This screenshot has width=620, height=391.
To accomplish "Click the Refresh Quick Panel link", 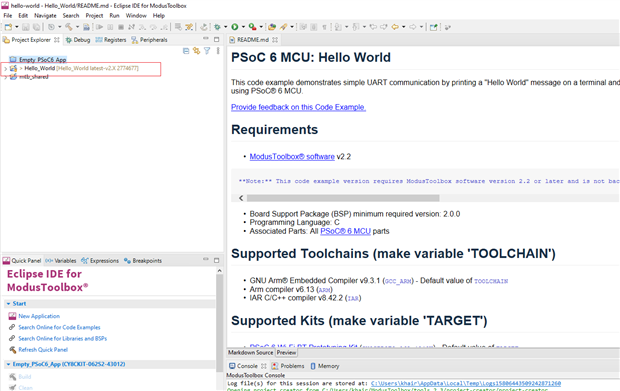I will (43, 349).
